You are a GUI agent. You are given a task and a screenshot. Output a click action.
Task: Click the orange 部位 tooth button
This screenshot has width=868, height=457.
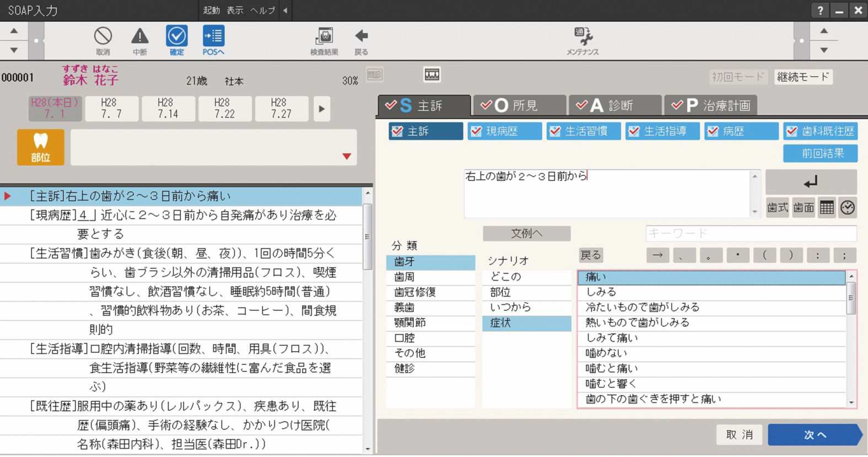coord(41,147)
